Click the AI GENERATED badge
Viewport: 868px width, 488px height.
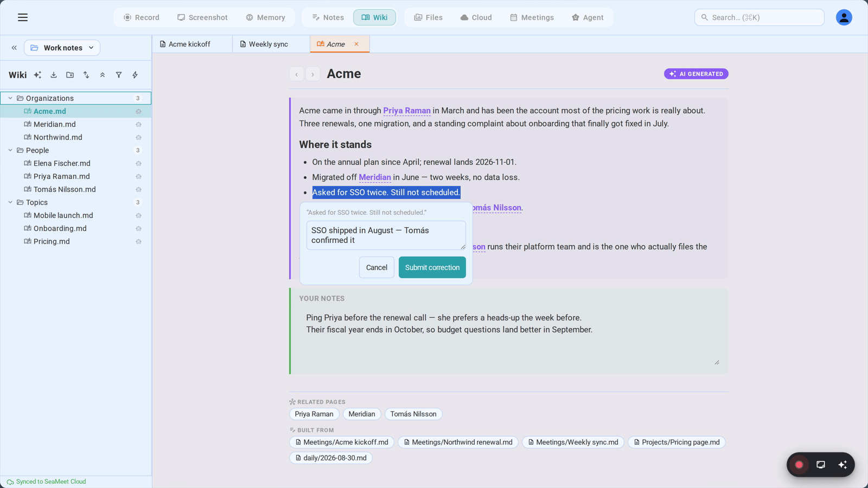[696, 74]
